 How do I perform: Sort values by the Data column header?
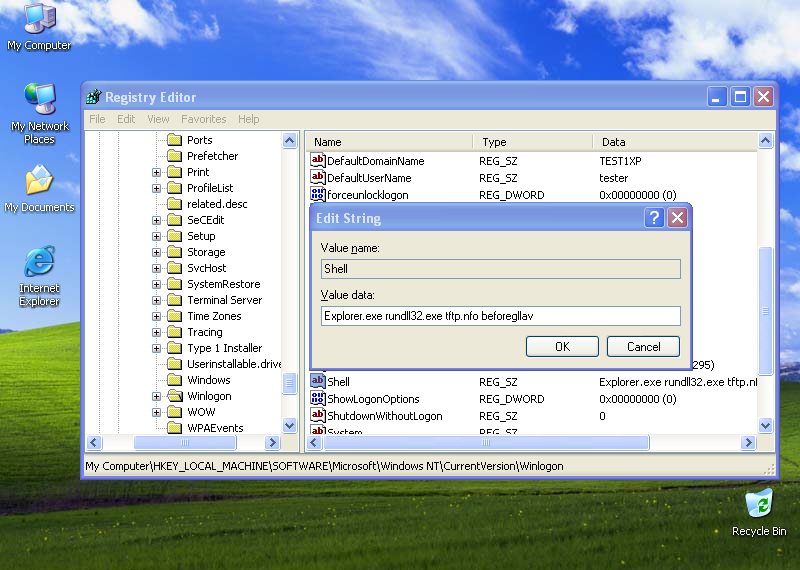(675, 142)
